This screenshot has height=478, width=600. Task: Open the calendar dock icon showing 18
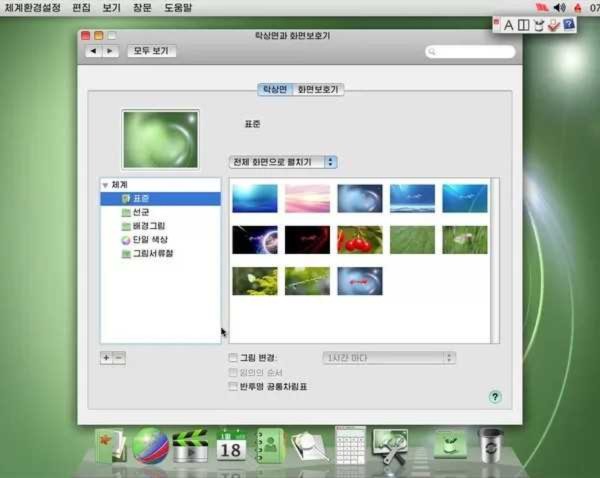click(x=231, y=446)
